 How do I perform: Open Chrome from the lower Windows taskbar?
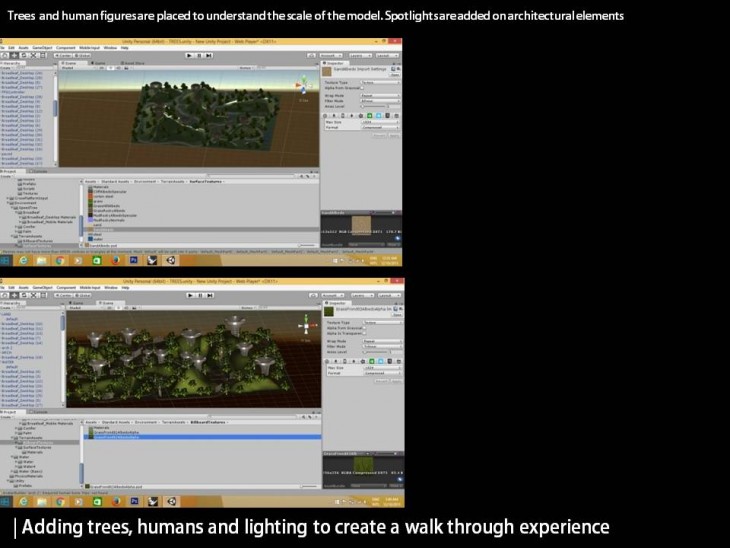pos(59,501)
